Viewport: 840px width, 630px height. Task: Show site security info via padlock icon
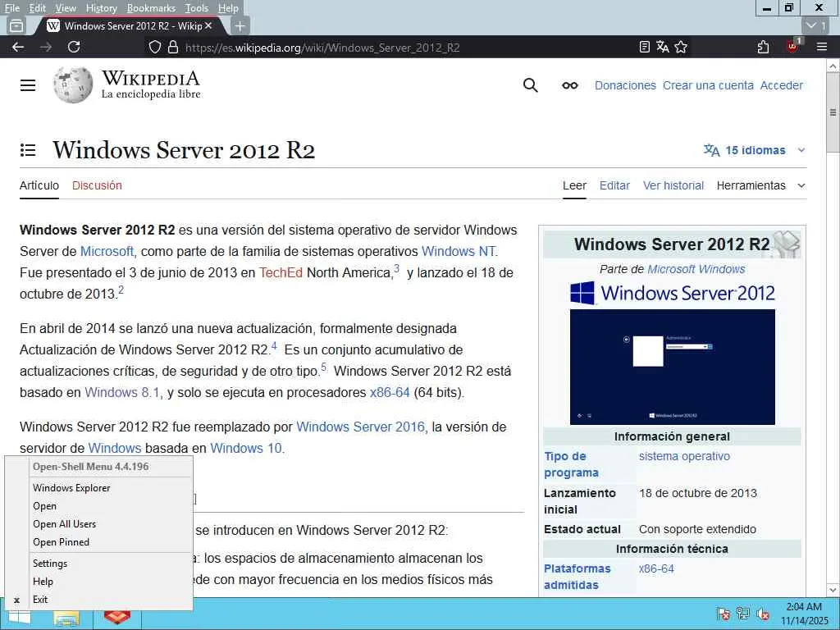[x=172, y=47]
